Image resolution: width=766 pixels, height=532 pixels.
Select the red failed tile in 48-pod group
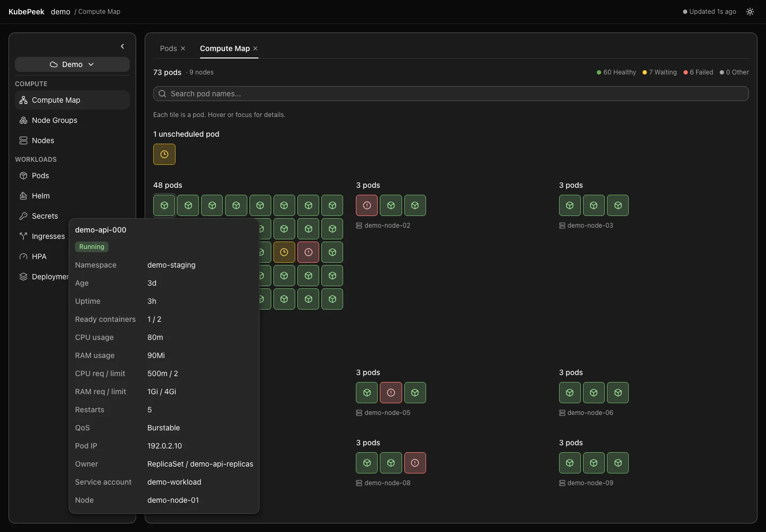[309, 252]
